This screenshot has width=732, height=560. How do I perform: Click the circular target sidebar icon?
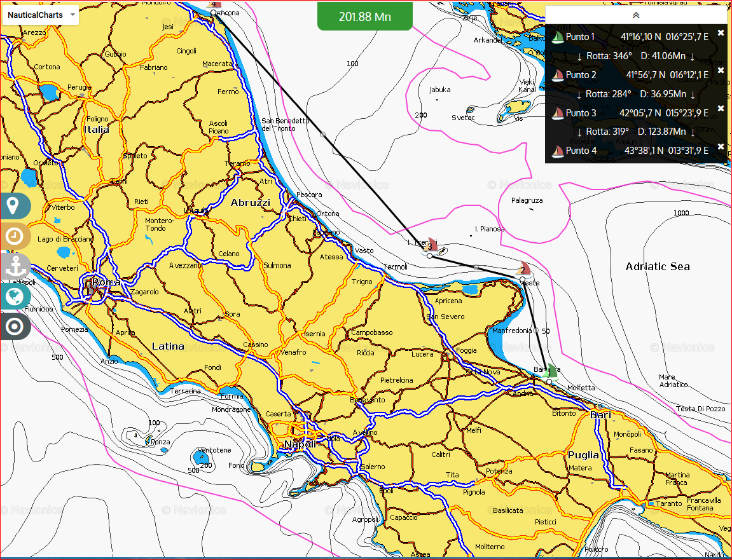[15, 327]
